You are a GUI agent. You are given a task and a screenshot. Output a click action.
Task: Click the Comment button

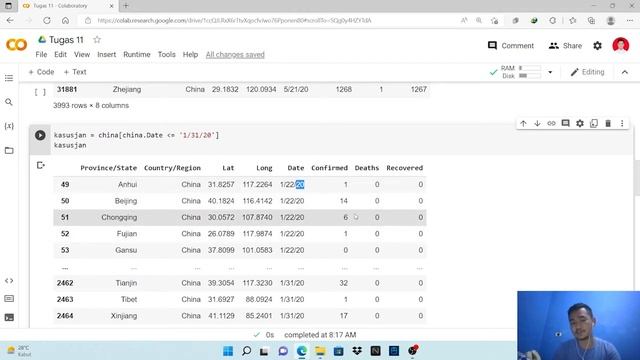511,46
